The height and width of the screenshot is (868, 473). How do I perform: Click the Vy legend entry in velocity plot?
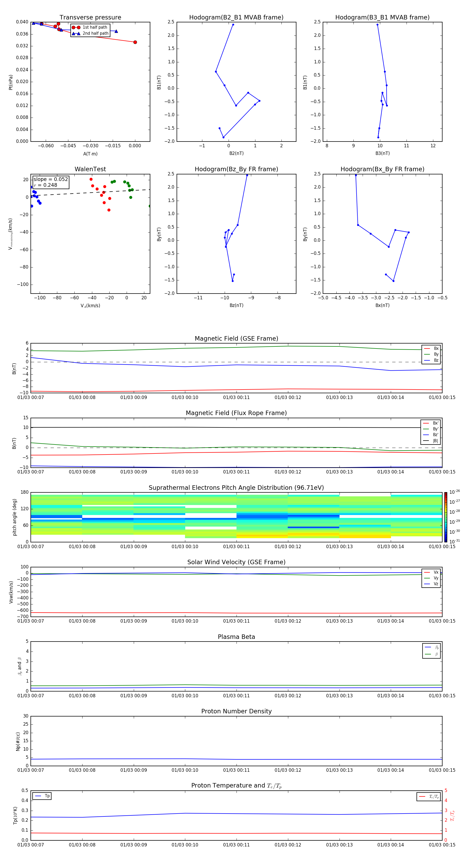tap(431, 578)
